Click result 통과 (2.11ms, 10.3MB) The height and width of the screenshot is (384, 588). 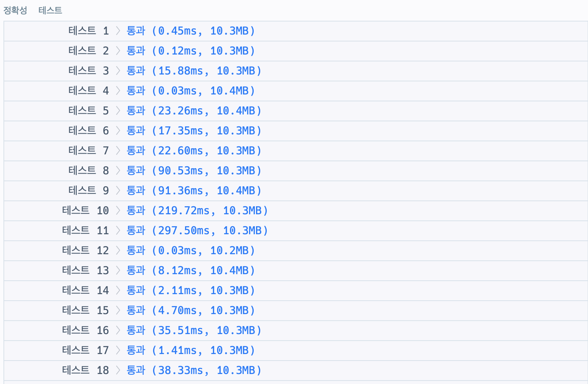(191, 290)
